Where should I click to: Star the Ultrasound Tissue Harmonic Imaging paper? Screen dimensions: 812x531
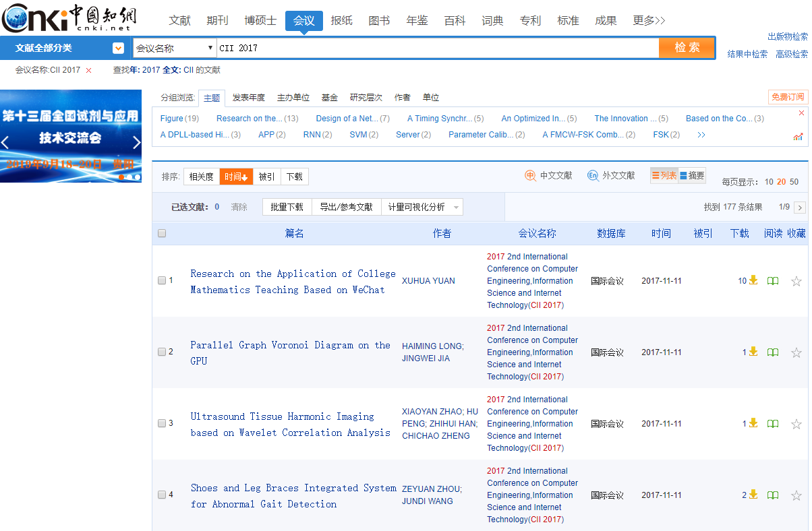point(796,424)
